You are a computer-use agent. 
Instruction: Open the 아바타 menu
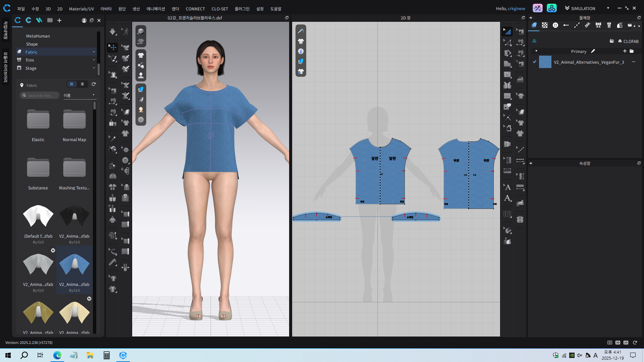(x=106, y=9)
